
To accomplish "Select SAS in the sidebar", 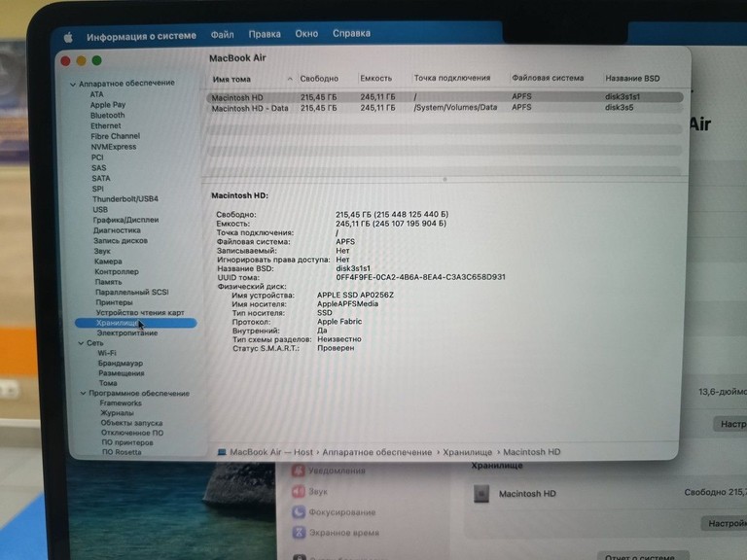I will tap(99, 167).
